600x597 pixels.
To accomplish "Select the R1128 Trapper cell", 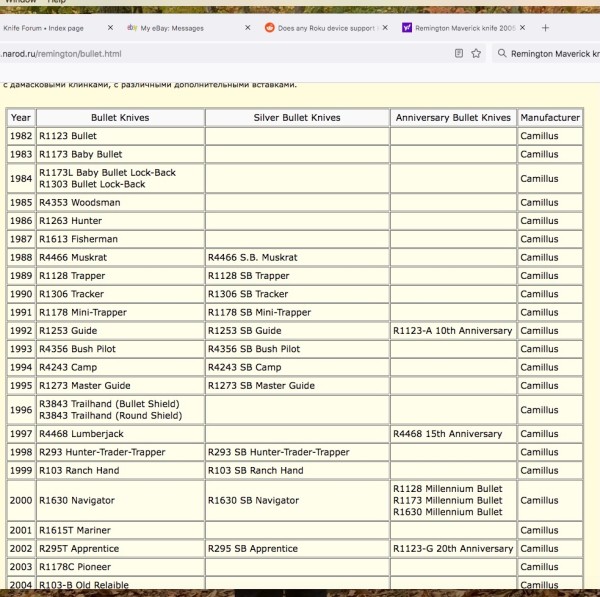I will click(120, 276).
